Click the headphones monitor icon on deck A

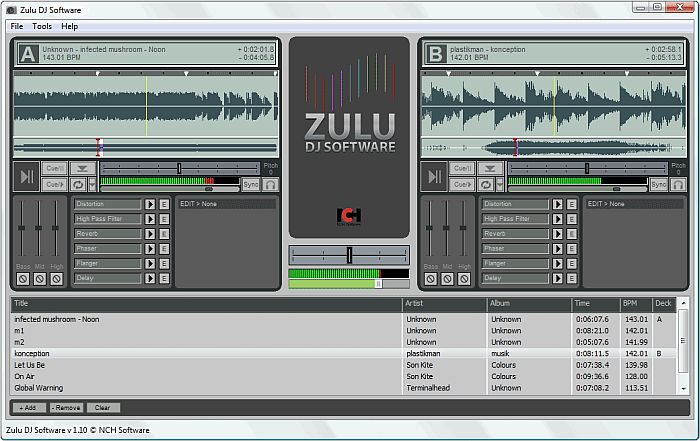point(270,185)
